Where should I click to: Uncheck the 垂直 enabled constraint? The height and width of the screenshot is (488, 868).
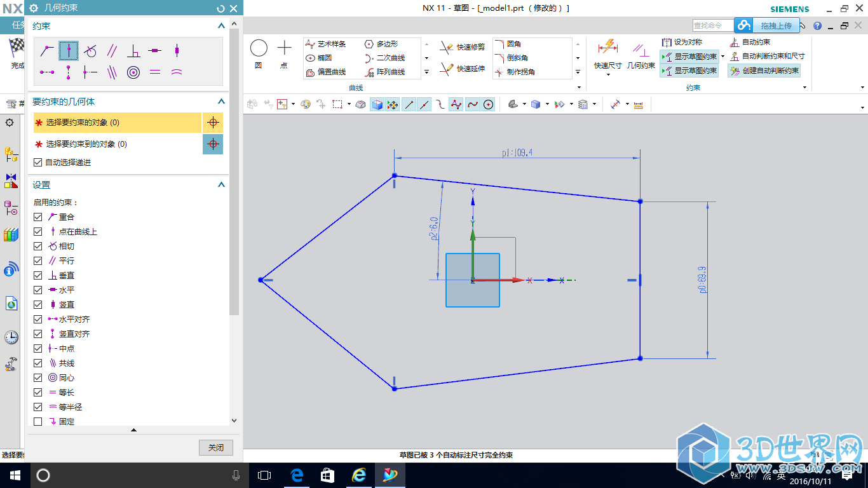[37, 275]
